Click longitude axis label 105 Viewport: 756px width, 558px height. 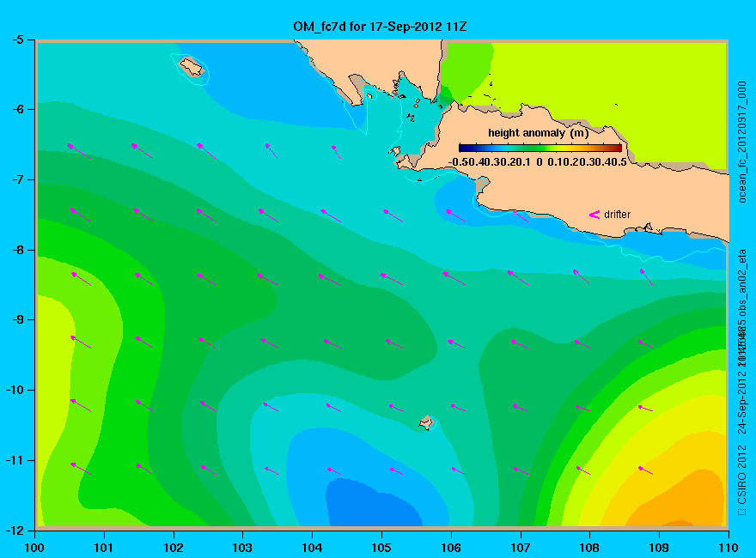tap(381, 548)
